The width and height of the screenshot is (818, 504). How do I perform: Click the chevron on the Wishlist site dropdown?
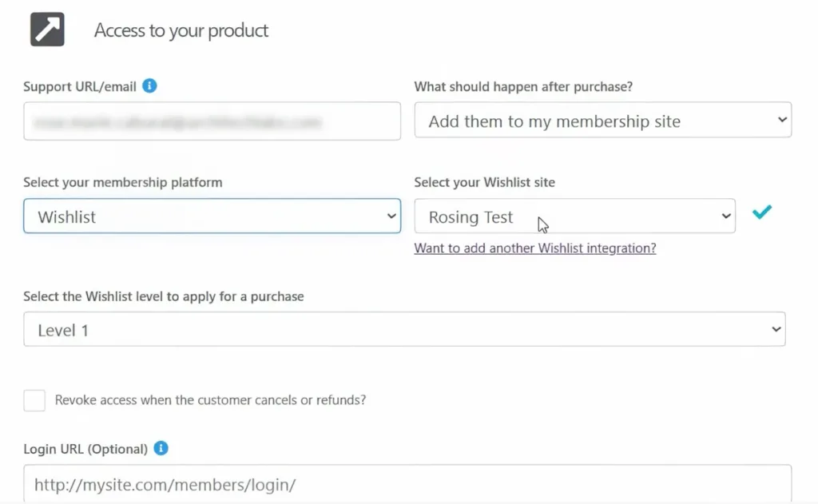coord(725,216)
